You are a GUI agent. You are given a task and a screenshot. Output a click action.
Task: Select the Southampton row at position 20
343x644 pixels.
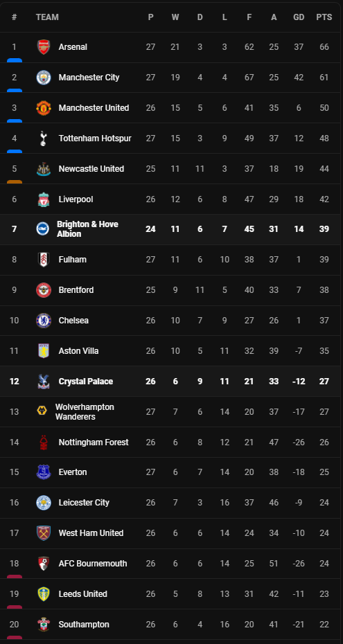171,625
